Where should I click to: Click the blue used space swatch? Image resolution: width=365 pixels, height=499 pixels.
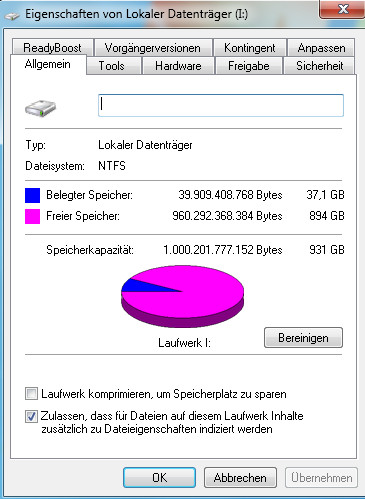click(32, 195)
